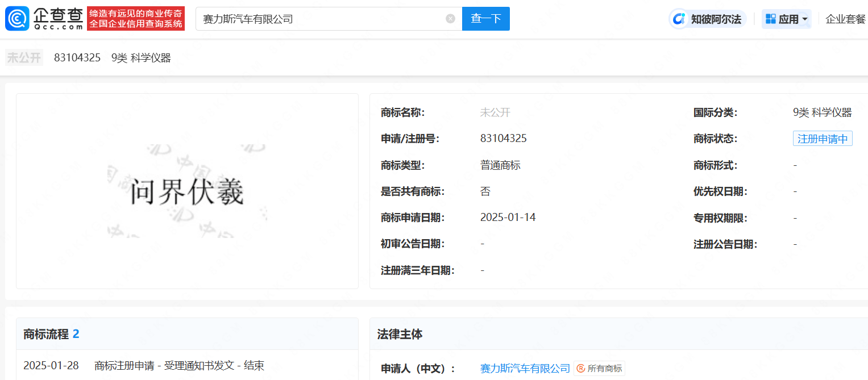Image resolution: width=868 pixels, height=380 pixels.
Task: Open the 企业套餐 menu item
Action: point(845,19)
